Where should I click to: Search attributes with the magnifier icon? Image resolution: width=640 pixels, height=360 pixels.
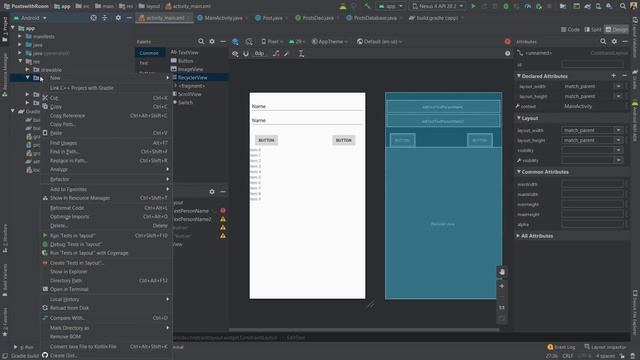(603, 41)
